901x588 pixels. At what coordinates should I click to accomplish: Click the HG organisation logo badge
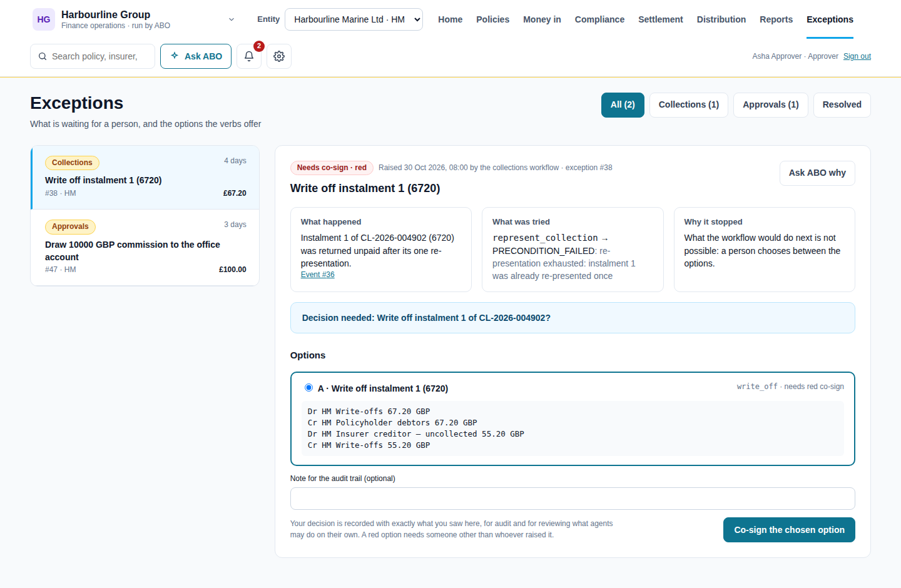44,19
